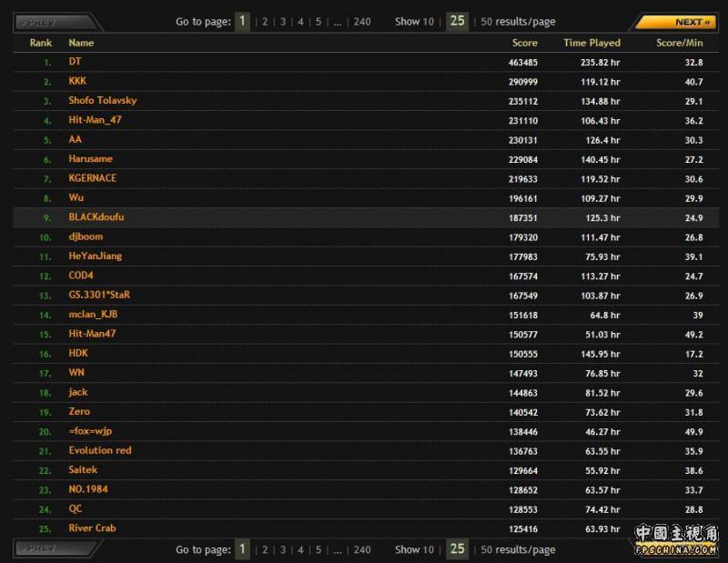The height and width of the screenshot is (563, 728).
Task: Open player COD4 profile
Action: coord(81,276)
